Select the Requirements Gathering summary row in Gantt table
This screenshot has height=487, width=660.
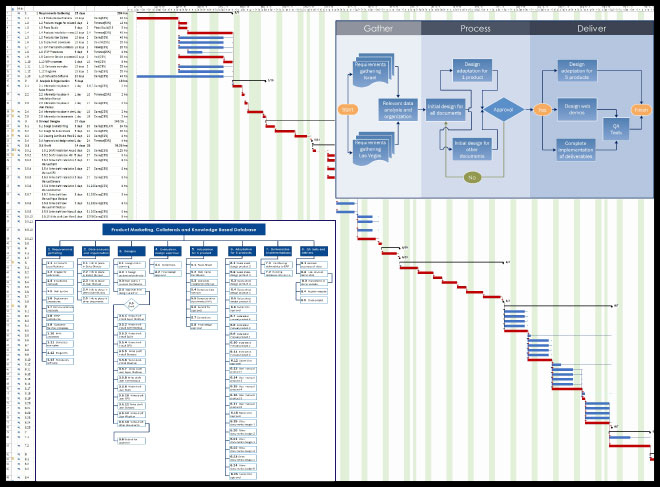click(69, 13)
